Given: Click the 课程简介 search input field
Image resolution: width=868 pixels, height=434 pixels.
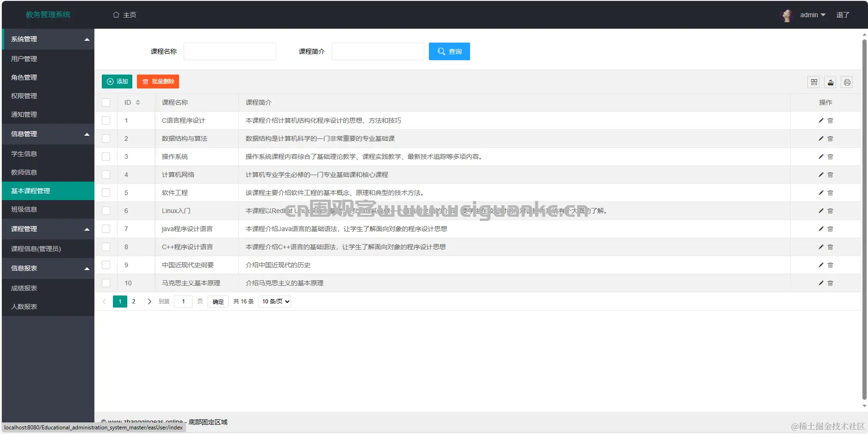Looking at the screenshot, I should coord(378,51).
